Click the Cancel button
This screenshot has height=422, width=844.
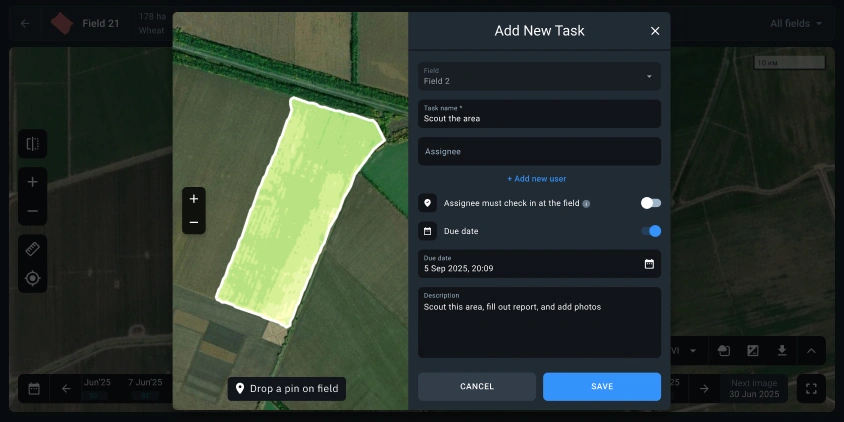[477, 387]
